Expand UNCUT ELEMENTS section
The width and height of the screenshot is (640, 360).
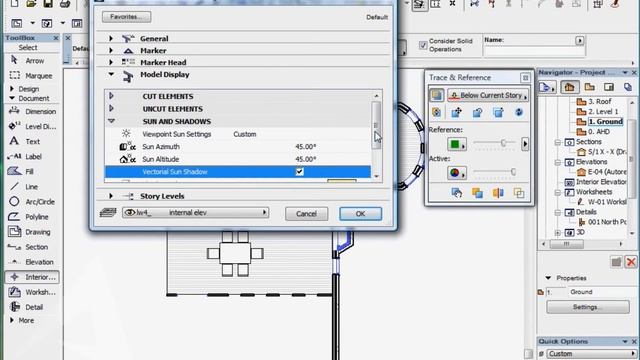111,109
